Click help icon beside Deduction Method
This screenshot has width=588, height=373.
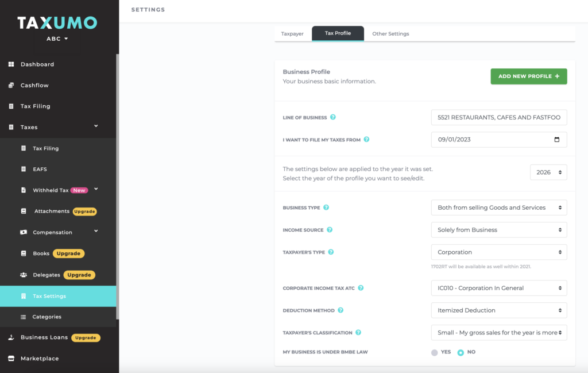click(341, 310)
